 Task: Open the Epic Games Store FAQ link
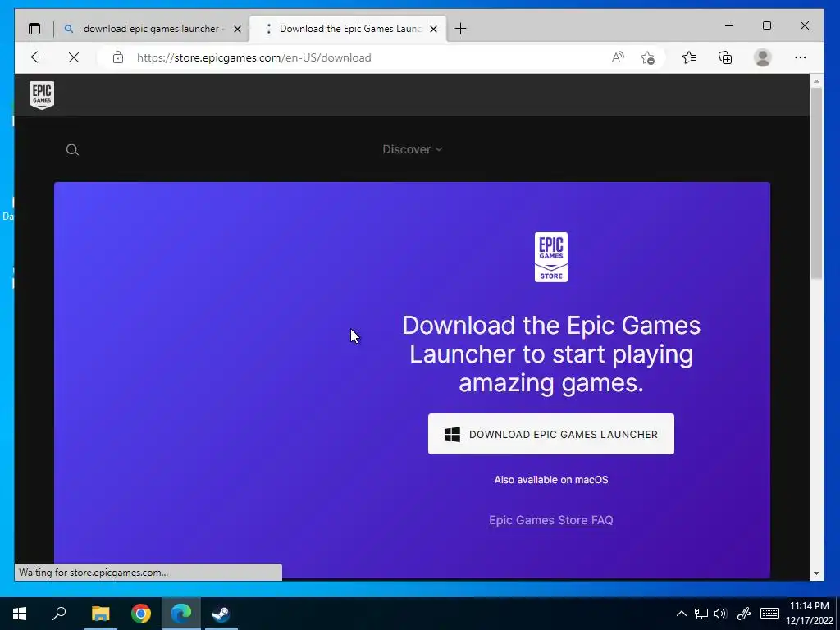click(550, 520)
